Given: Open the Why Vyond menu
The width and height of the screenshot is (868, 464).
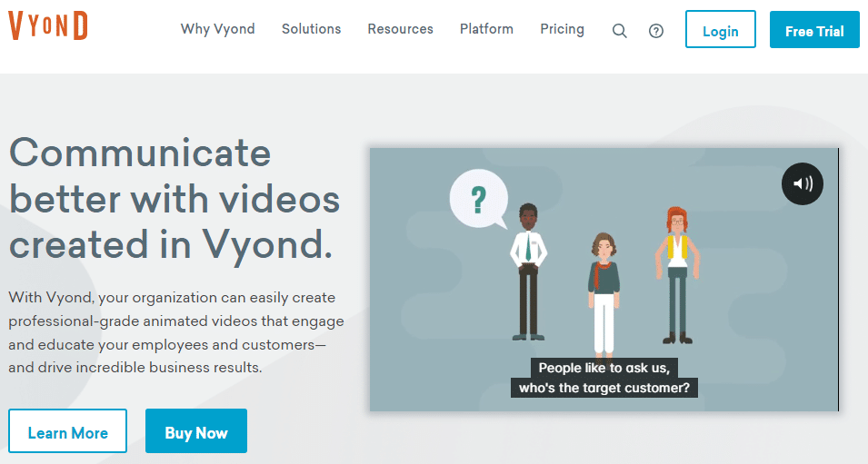Looking at the screenshot, I should (217, 29).
